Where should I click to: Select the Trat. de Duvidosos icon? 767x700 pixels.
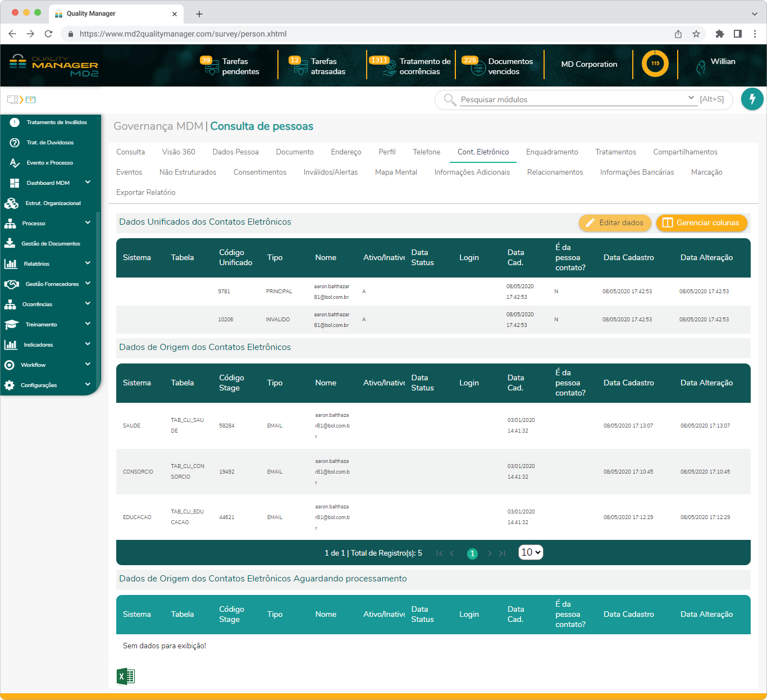point(15,142)
